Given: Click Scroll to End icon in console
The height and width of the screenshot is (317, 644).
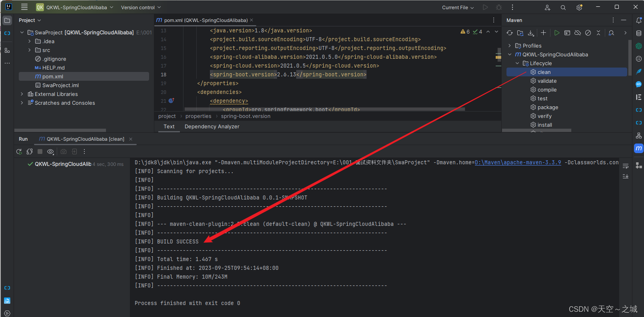Looking at the screenshot, I should click(x=626, y=176).
